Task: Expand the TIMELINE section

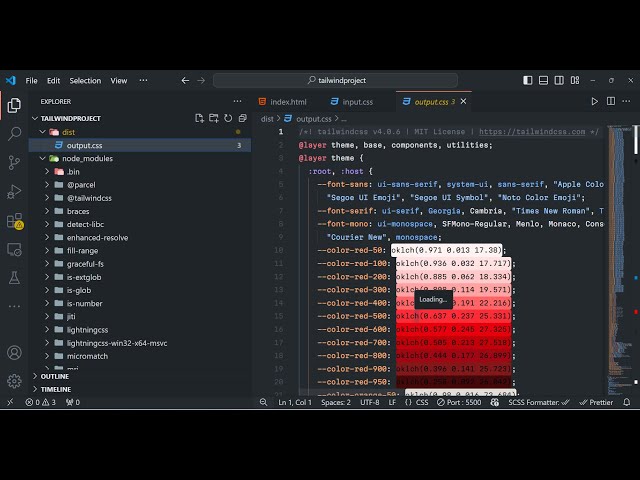Action: 55,389
